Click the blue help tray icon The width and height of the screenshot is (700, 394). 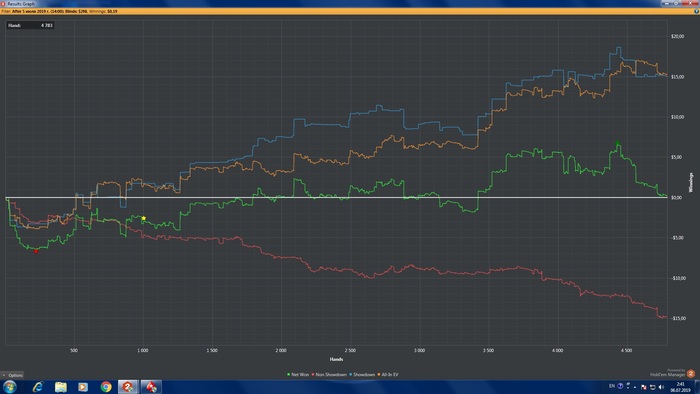point(620,386)
